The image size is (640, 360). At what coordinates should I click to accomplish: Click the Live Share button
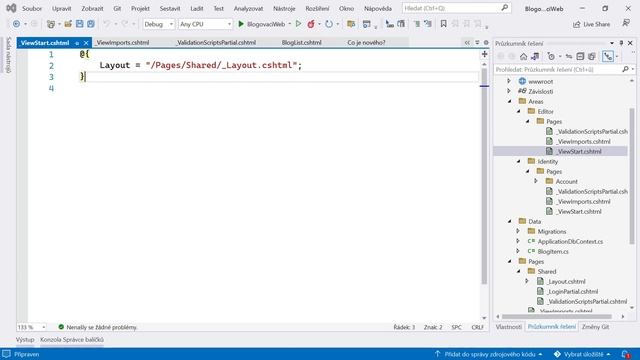click(591, 24)
